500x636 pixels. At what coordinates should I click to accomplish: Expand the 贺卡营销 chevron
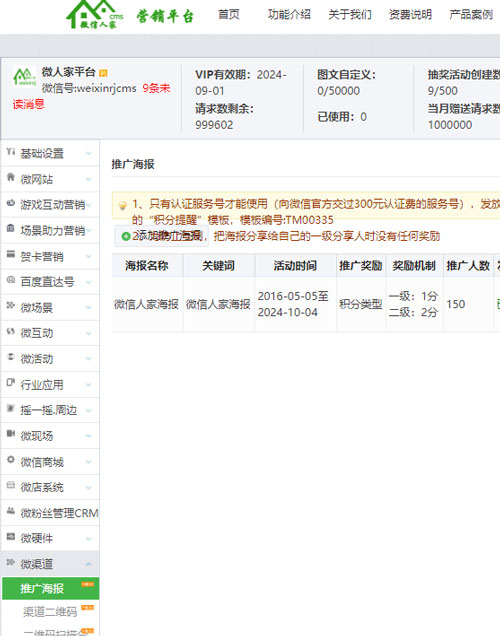coord(88,256)
